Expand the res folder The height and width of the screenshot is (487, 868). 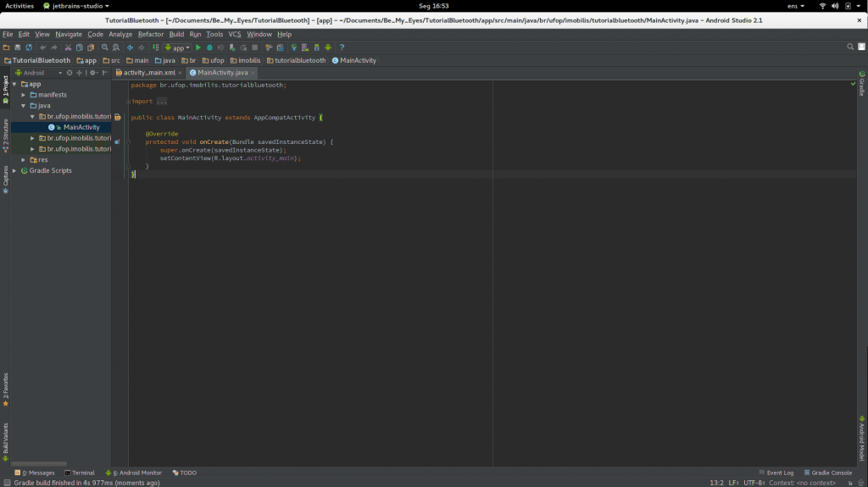[23, 160]
